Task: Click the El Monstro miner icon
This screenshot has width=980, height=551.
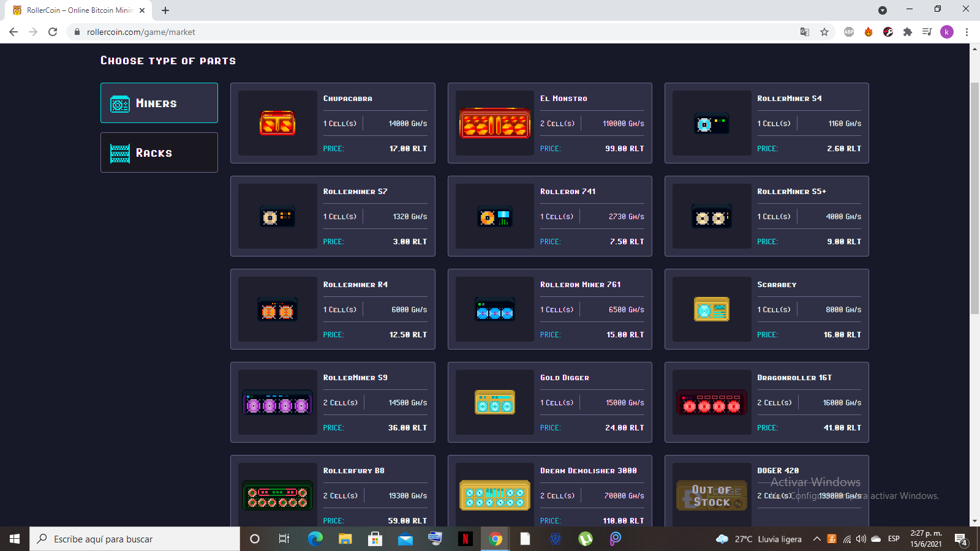Action: click(x=495, y=123)
